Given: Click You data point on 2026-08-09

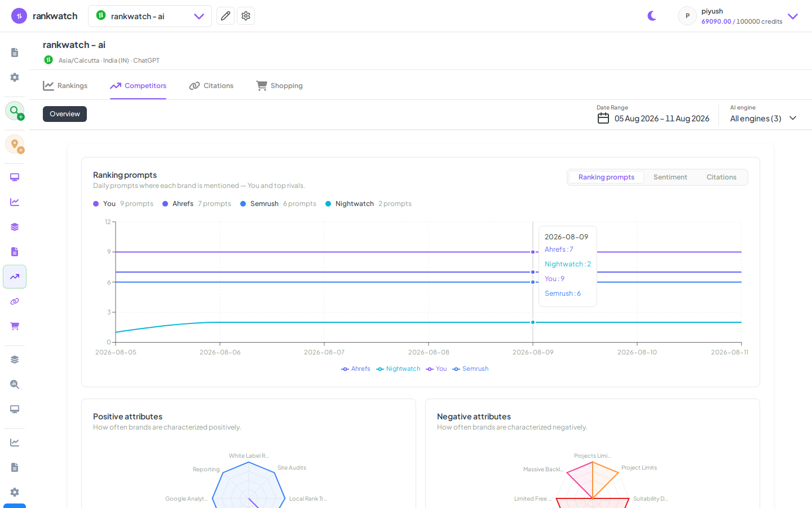Looking at the screenshot, I should pos(533,252).
